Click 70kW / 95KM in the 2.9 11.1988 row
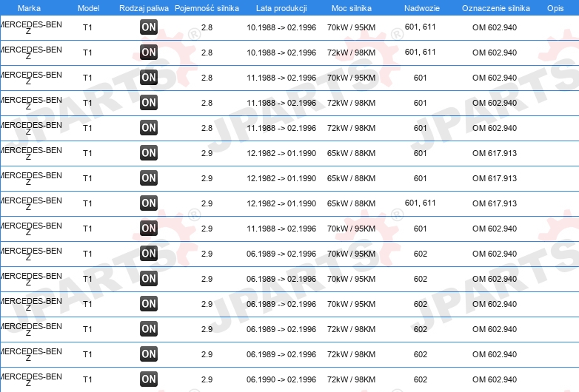Image resolution: width=579 pixels, height=392 pixels. [351, 229]
